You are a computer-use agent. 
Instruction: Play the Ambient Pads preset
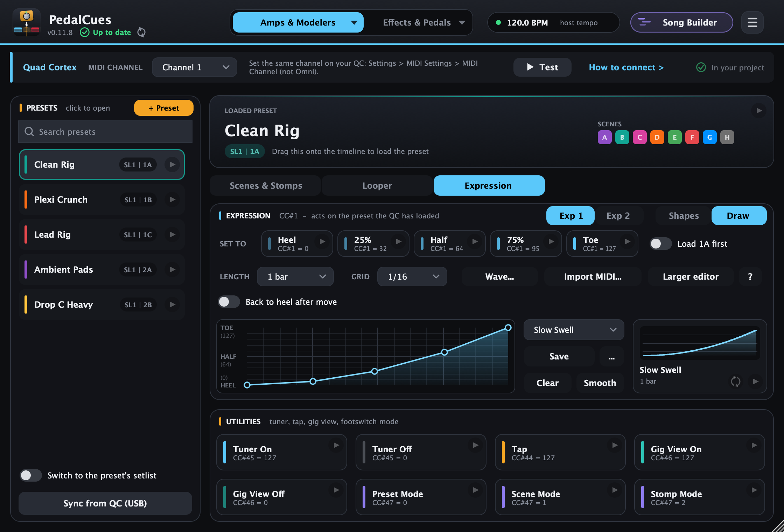(172, 269)
